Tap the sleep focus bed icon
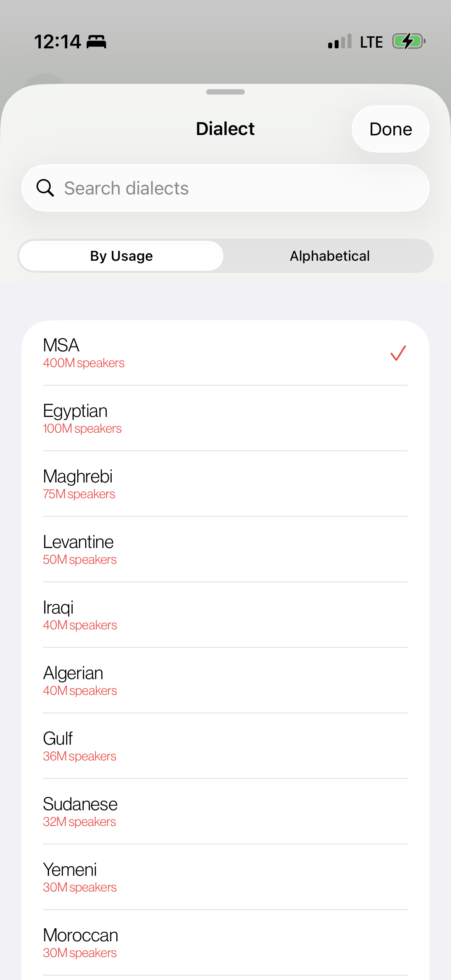Screen dimensions: 451x980 (x=96, y=42)
